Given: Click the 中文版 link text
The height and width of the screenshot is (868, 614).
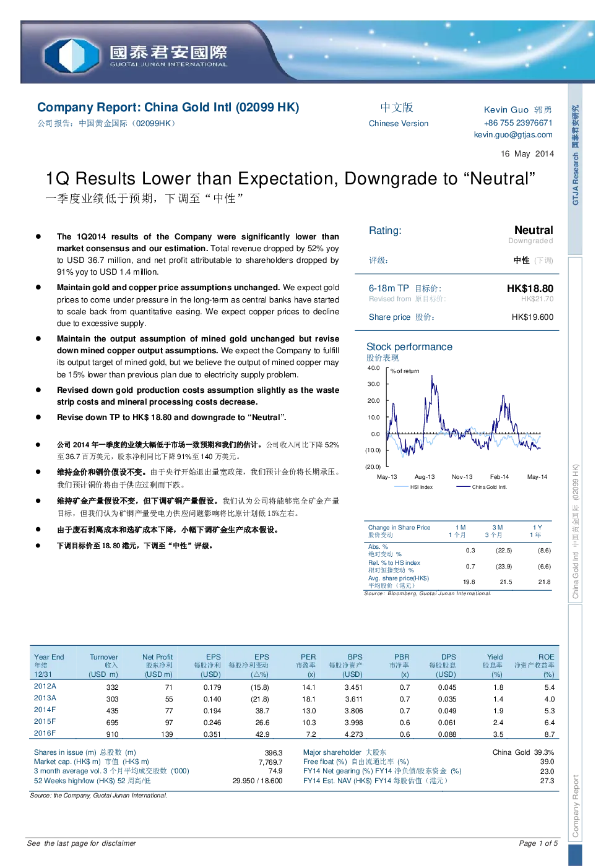Looking at the screenshot, I should click(x=397, y=108).
